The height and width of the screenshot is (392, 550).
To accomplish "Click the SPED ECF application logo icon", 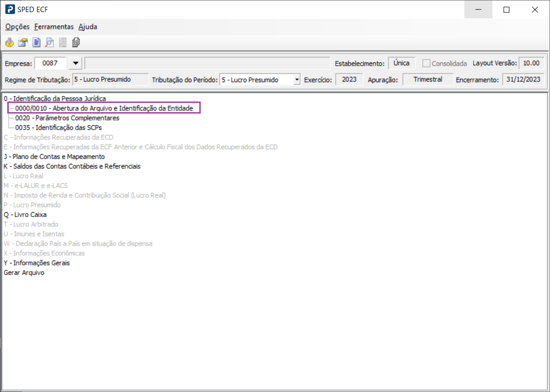I will [x=10, y=10].
